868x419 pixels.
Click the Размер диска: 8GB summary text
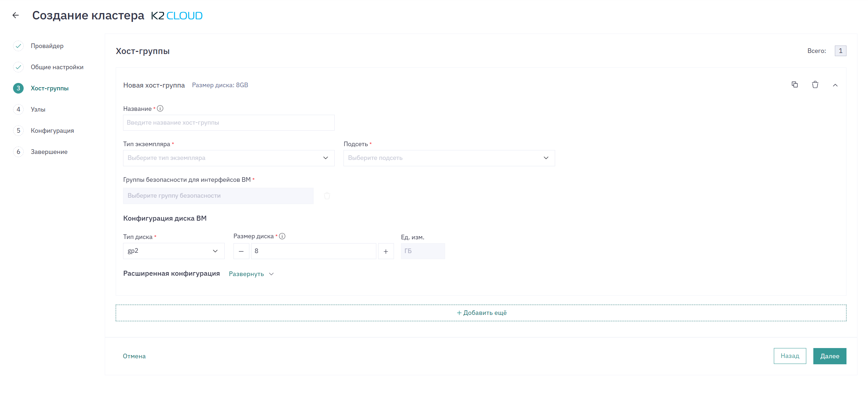click(x=220, y=85)
